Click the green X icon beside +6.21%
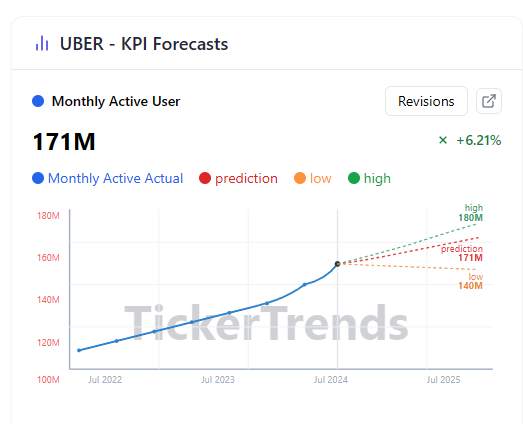Viewport: 523px width, 424px height. point(443,140)
